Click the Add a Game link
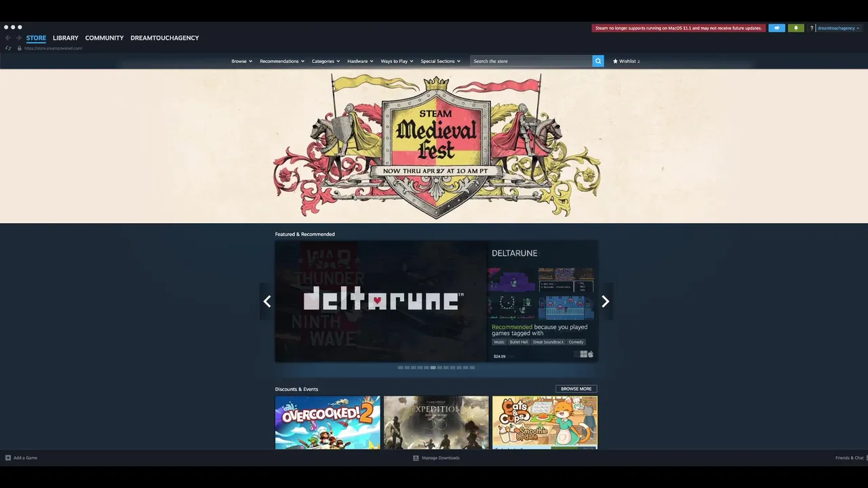The image size is (868, 488). [25, 457]
